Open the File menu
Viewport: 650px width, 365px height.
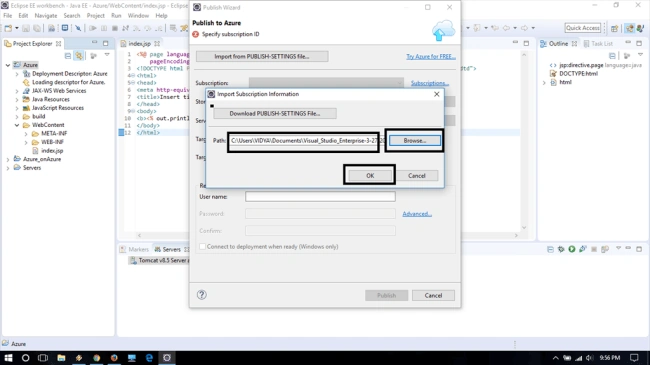(x=8, y=15)
